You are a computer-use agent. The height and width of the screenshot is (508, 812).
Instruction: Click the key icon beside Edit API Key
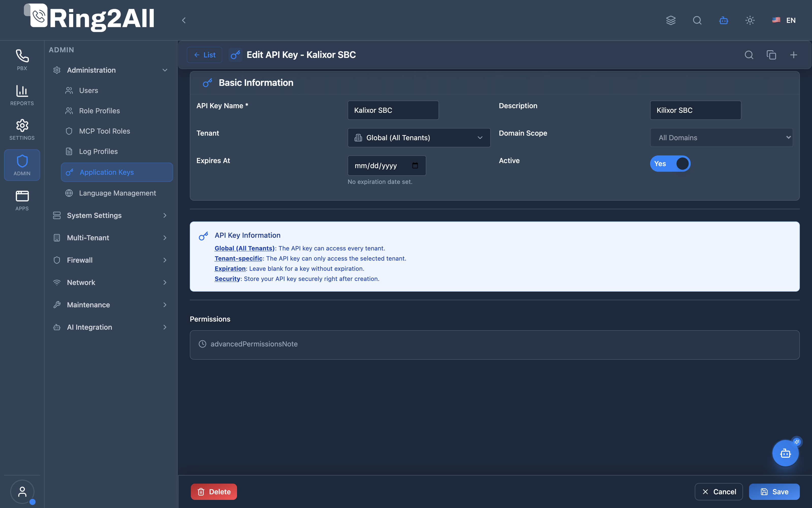235,55
